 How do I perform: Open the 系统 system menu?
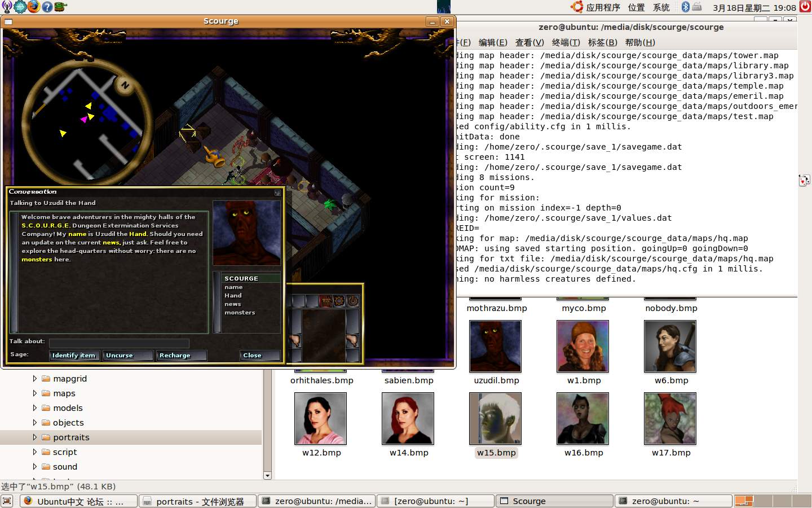pos(661,7)
